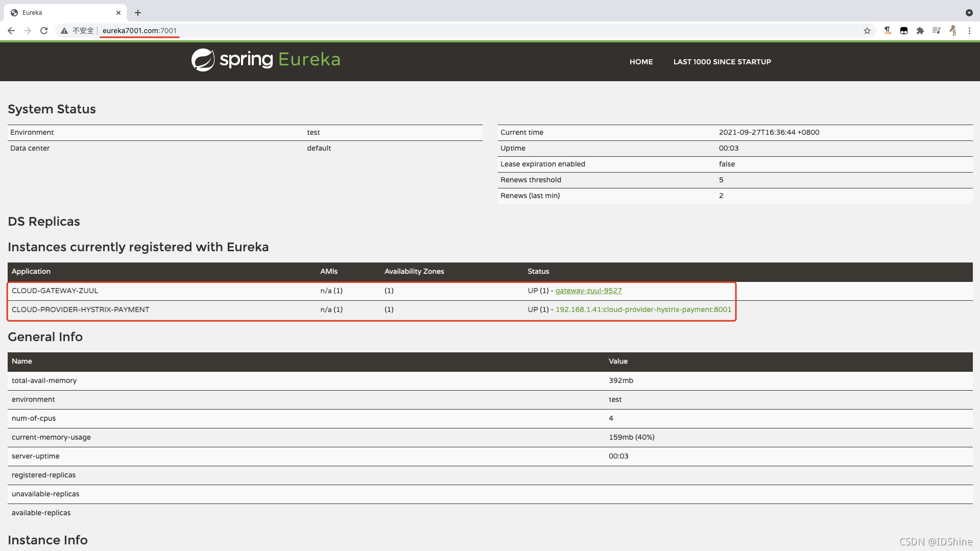Open the tab search dropdown arrow
Screen dimensions: 980x551
point(969,13)
